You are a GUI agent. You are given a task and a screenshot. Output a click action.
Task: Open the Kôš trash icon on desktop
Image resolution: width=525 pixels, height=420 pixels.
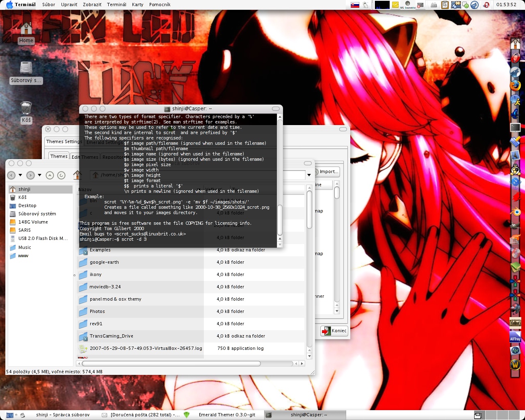click(26, 112)
